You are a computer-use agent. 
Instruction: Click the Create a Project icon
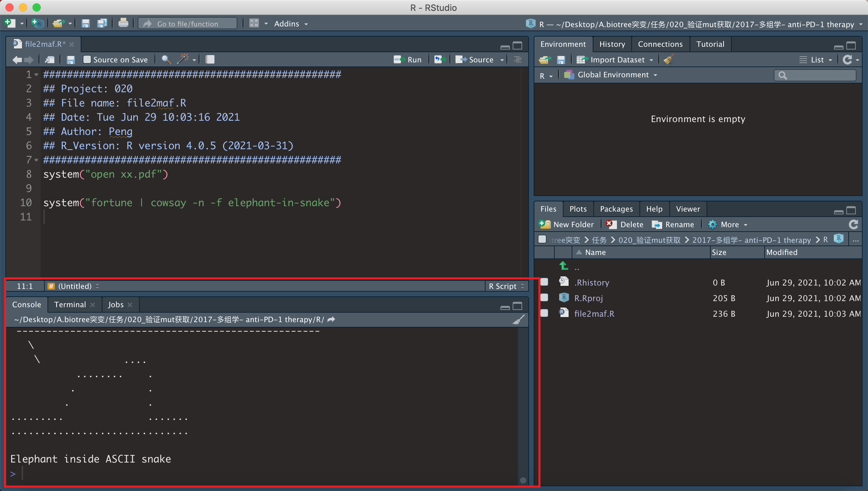(37, 23)
